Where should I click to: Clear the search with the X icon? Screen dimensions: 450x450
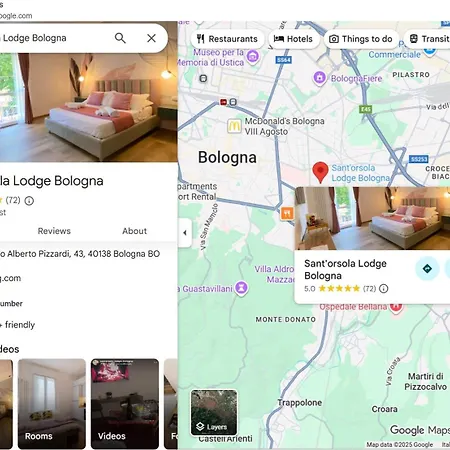151,38
